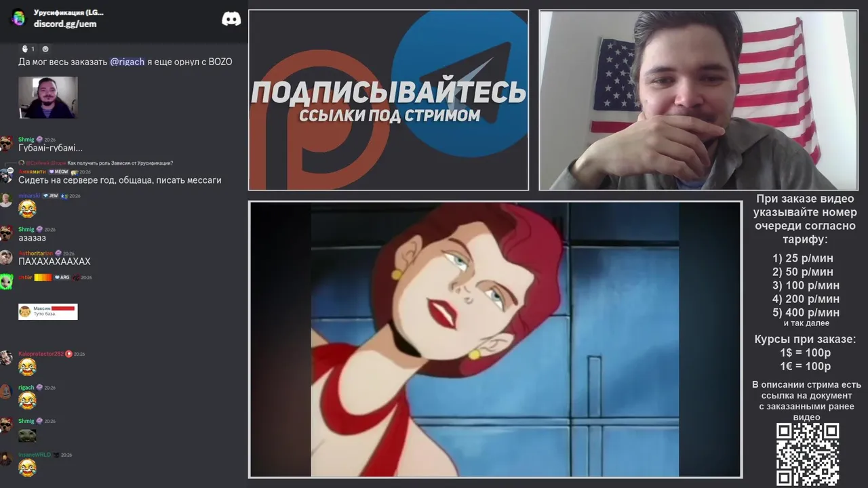This screenshot has height=488, width=868.
Task: Click username Kaloprotector282
Action: (x=41, y=354)
